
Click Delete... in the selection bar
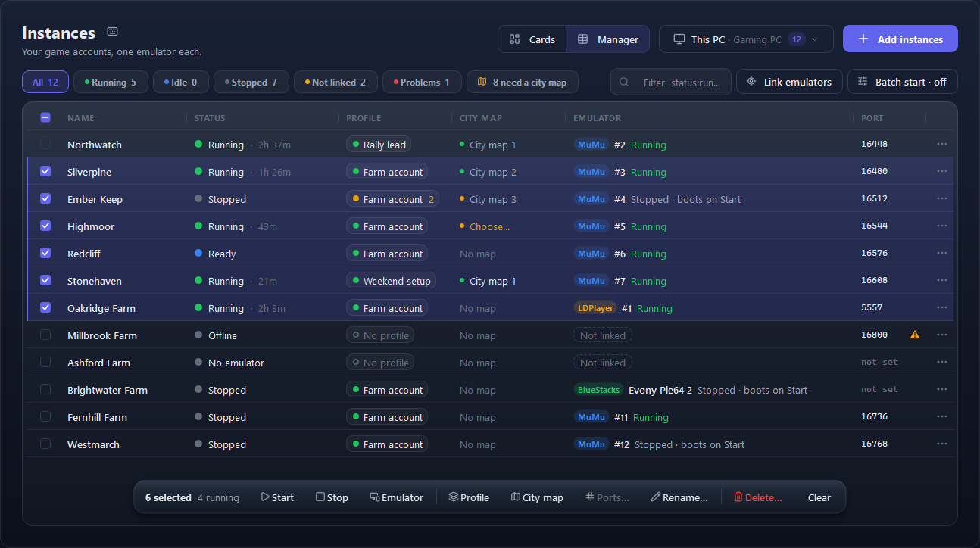point(757,497)
